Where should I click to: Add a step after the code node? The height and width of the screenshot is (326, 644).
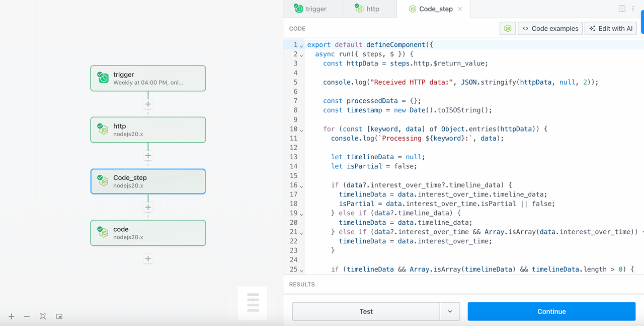[148, 258]
